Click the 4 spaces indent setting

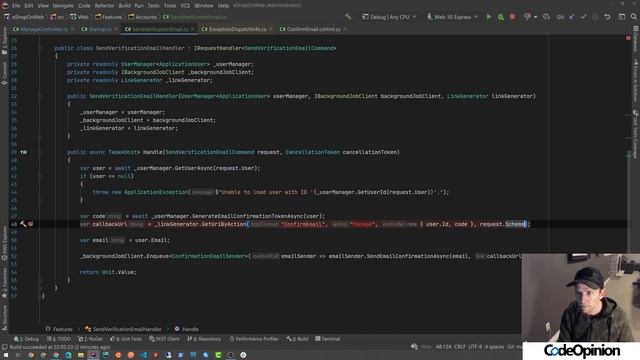tap(494, 347)
